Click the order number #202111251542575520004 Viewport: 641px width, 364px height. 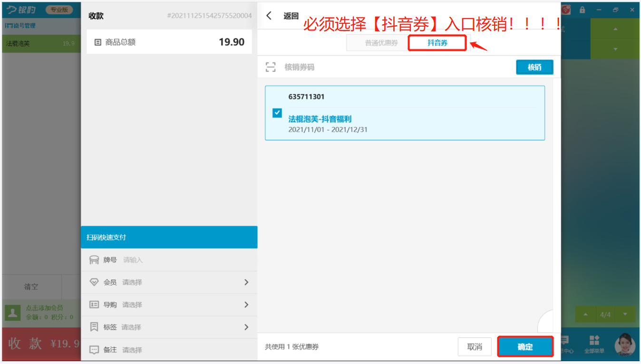click(209, 16)
